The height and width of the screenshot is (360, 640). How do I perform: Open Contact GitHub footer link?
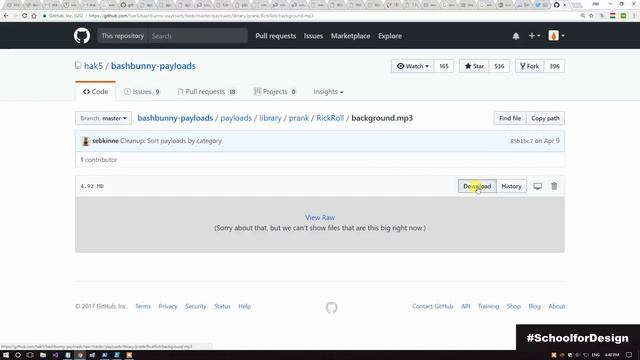click(432, 306)
